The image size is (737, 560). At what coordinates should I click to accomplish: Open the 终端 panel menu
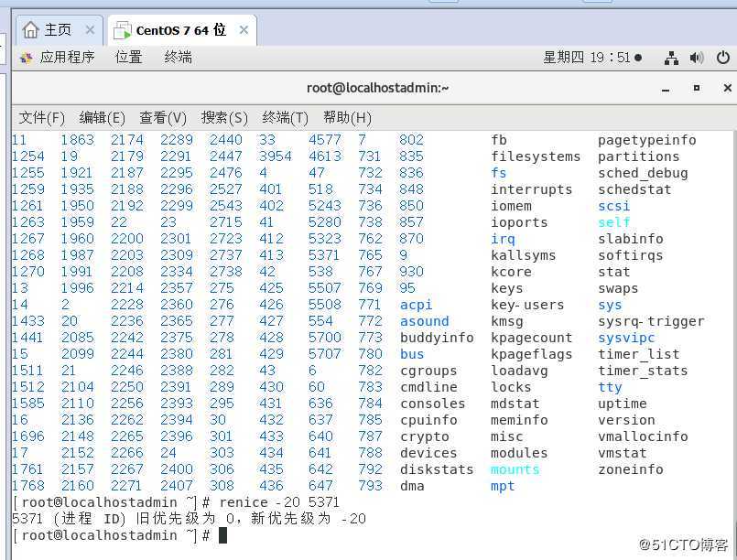(x=179, y=58)
